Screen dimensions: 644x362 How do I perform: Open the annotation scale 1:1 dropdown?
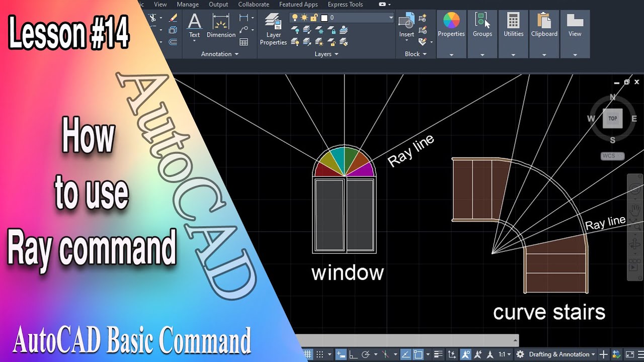tap(505, 354)
